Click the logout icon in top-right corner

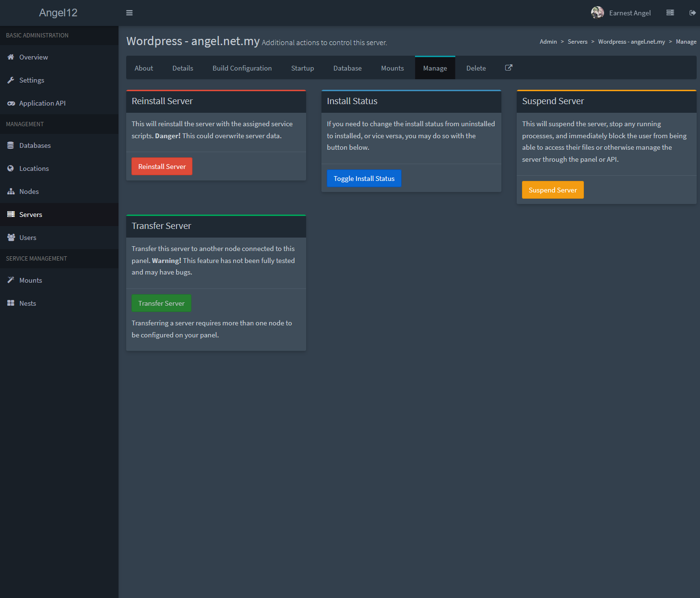[692, 13]
